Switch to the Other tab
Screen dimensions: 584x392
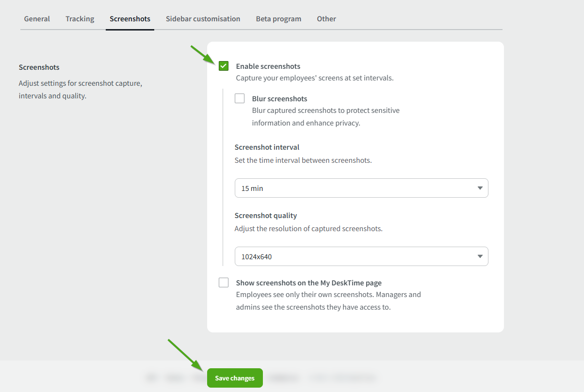[326, 19]
